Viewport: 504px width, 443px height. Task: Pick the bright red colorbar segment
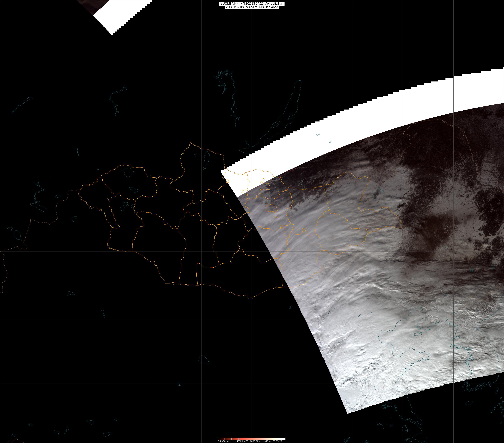pyautogui.click(x=242, y=439)
